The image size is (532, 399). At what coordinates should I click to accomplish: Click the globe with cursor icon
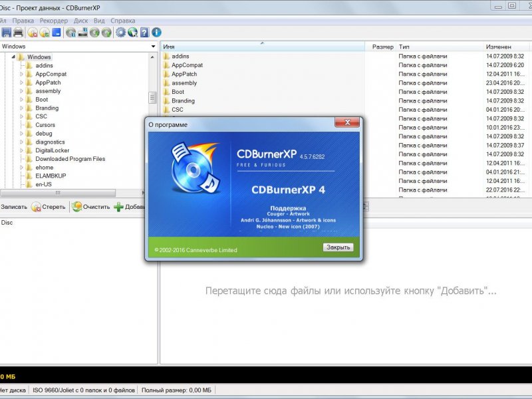[132, 33]
